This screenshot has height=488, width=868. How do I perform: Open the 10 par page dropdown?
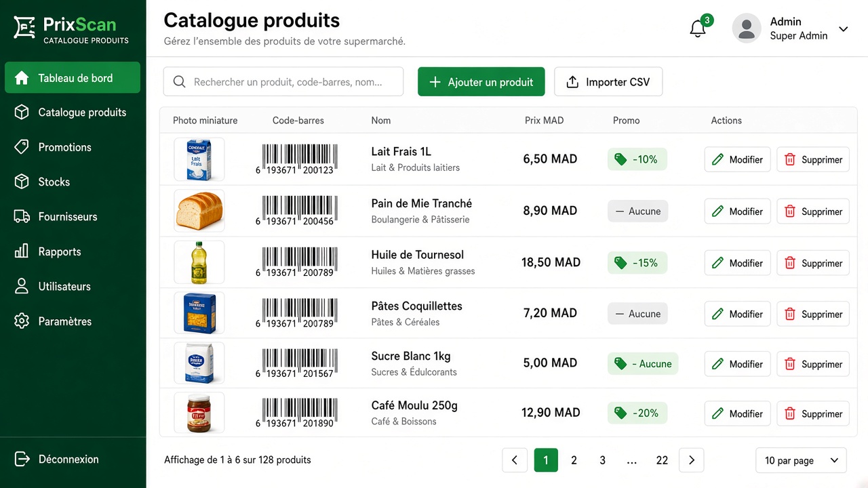(802, 460)
